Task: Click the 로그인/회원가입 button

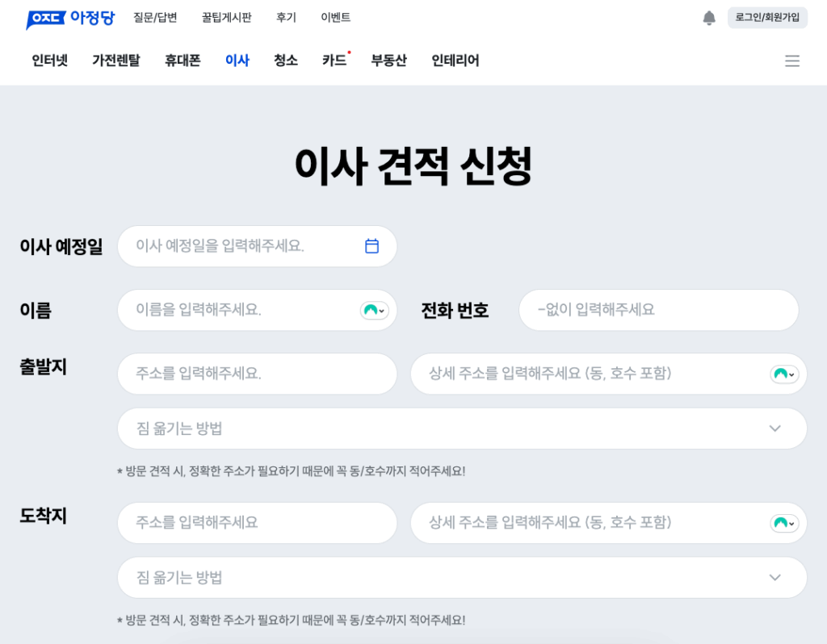Action: tap(767, 18)
